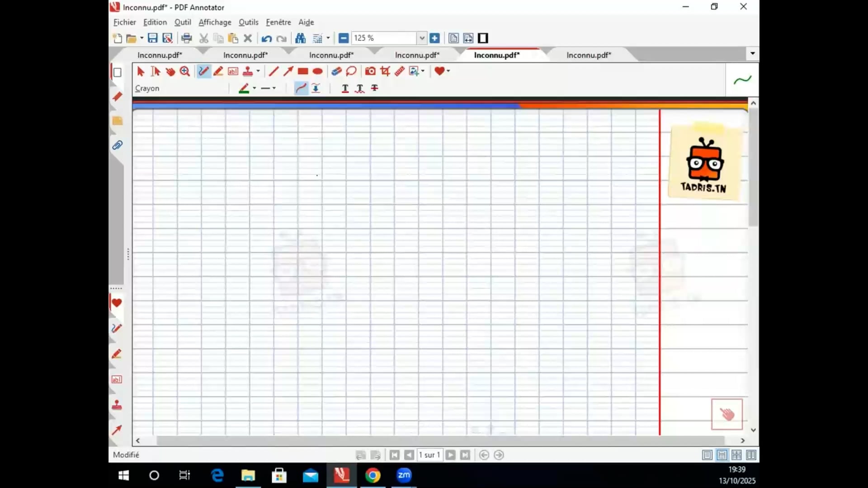The height and width of the screenshot is (488, 868).
Task: Select the Crop tool
Action: tap(385, 71)
